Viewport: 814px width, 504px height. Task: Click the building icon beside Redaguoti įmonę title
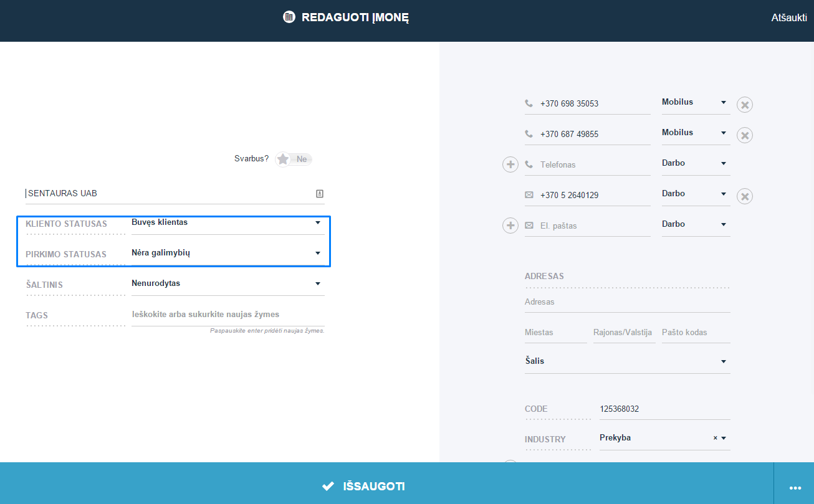289,17
